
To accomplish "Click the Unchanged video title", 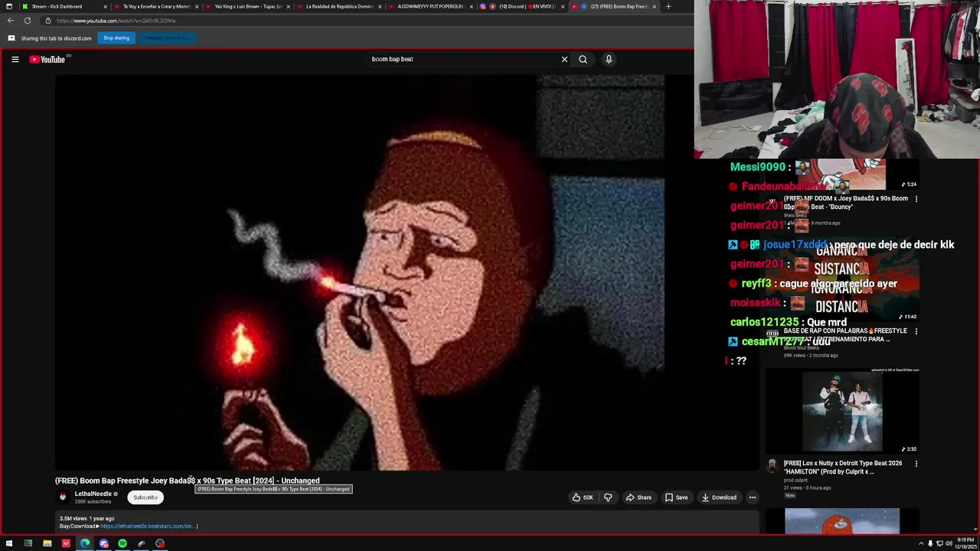I will 187,481.
